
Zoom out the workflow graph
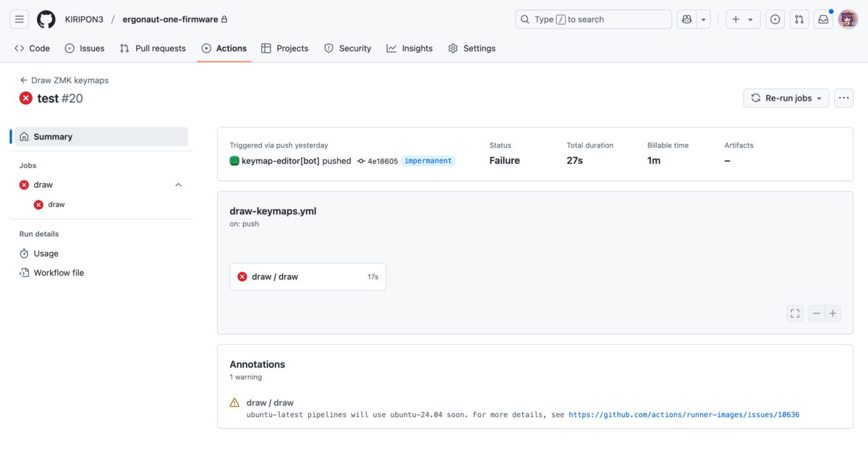coord(817,314)
